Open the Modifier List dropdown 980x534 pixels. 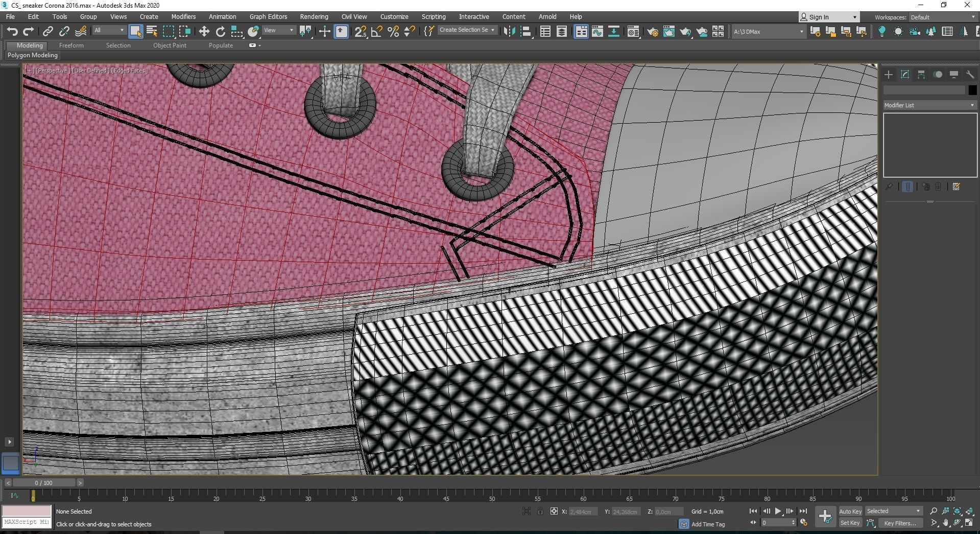[929, 105]
